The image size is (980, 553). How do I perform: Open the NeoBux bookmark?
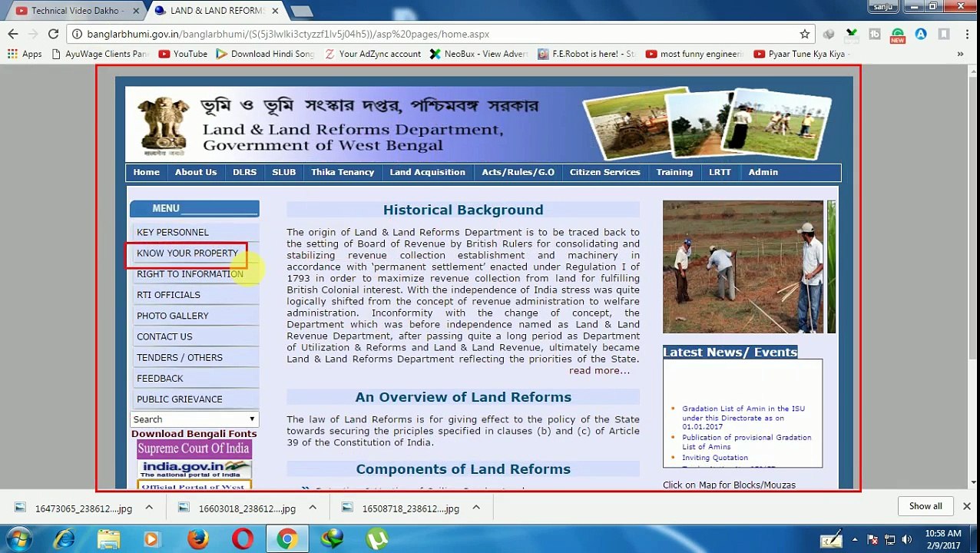click(478, 54)
